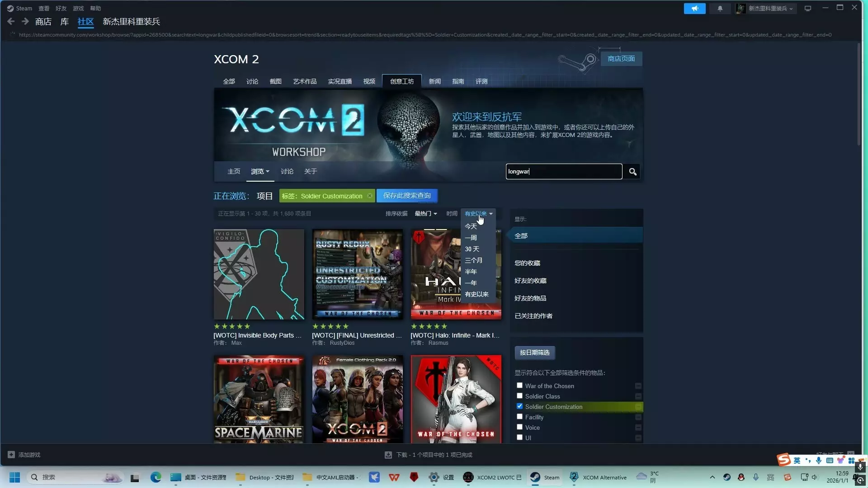Screen dimensions: 868x488
Task: Open XCOM Alternative launcher in taskbar
Action: [599, 477]
